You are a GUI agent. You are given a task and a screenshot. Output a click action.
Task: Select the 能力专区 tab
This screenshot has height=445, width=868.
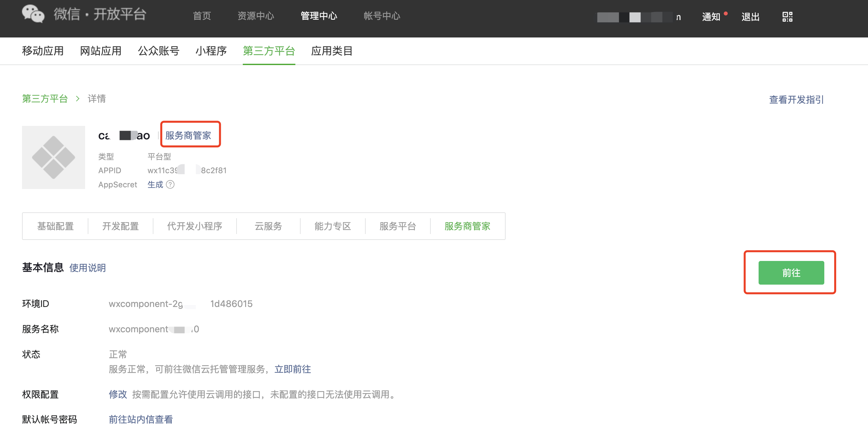pos(332,226)
